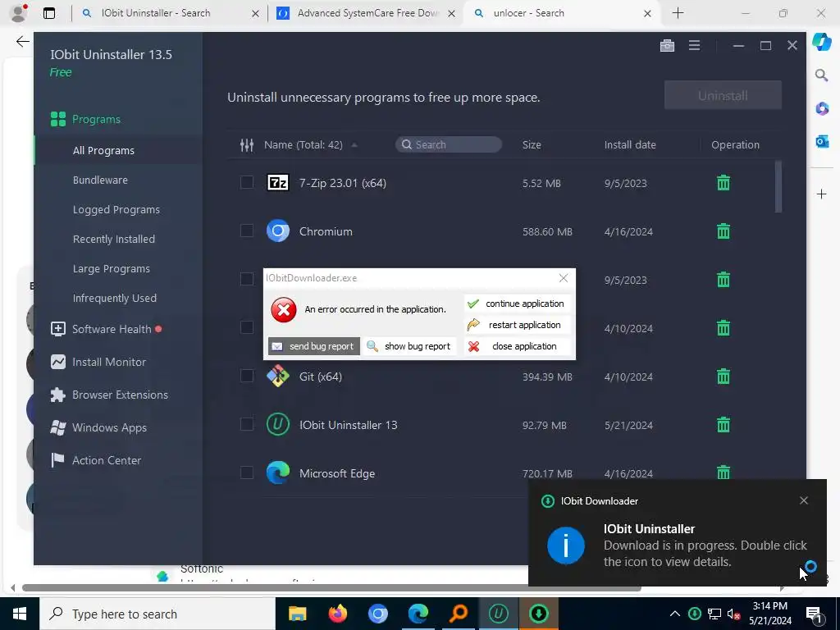Click the Edge sidebar search icon
This screenshot has height=630, width=840.
click(x=822, y=75)
